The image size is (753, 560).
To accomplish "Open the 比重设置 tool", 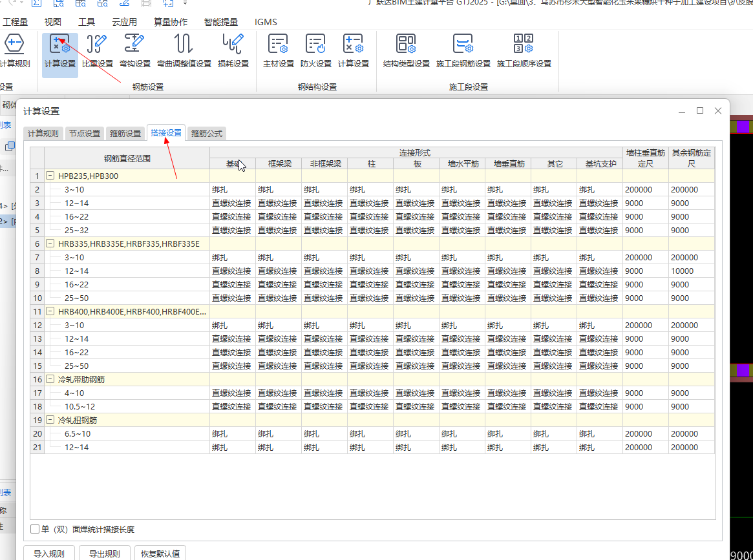I will pos(98,52).
